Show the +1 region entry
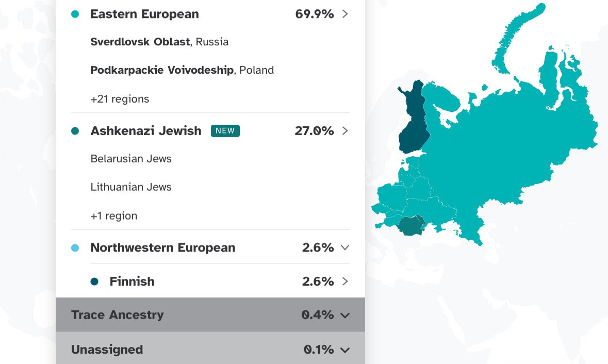 tap(114, 216)
